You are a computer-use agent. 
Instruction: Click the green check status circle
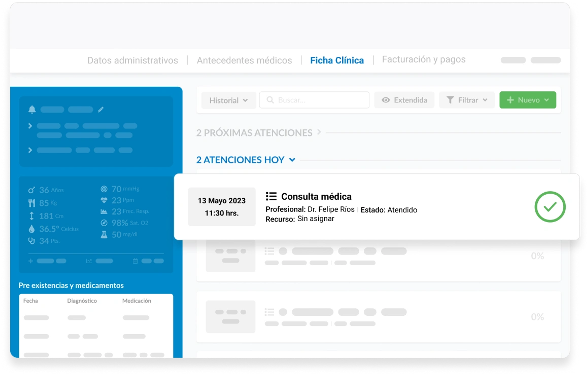point(550,207)
